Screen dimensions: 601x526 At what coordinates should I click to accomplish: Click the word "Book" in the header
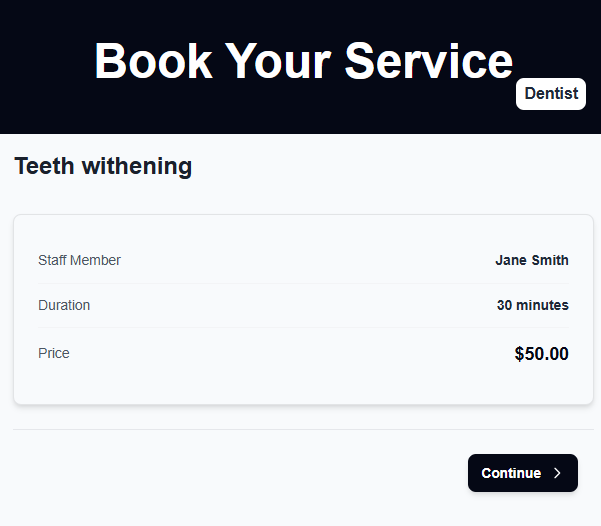coord(152,60)
